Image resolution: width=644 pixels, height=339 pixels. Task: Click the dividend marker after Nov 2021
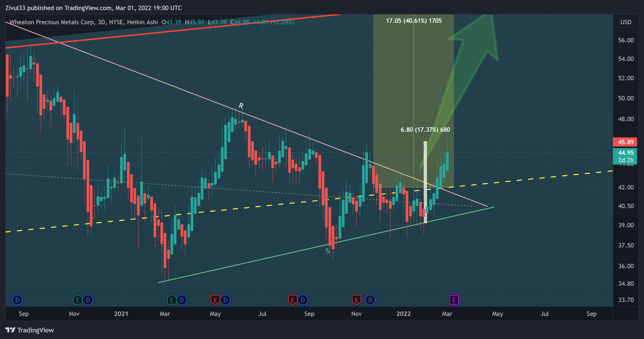(x=370, y=300)
